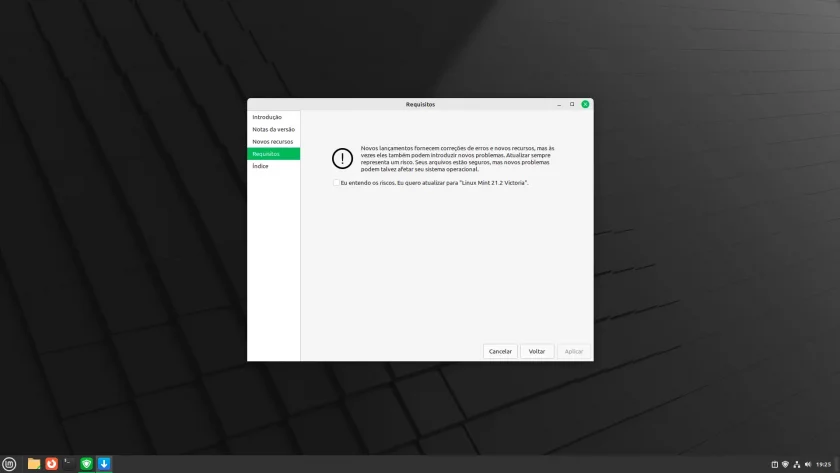The height and width of the screenshot is (473, 840).
Task: Go to the Introdução step in sidebar
Action: pyautogui.click(x=273, y=117)
